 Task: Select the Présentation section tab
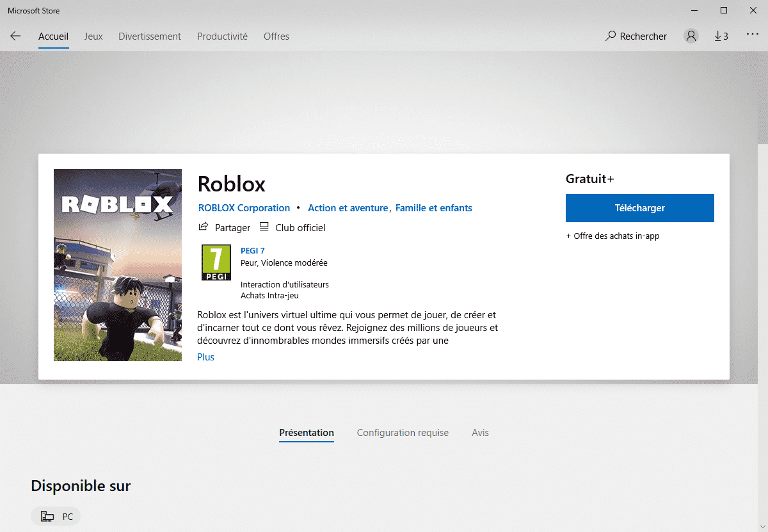point(307,433)
